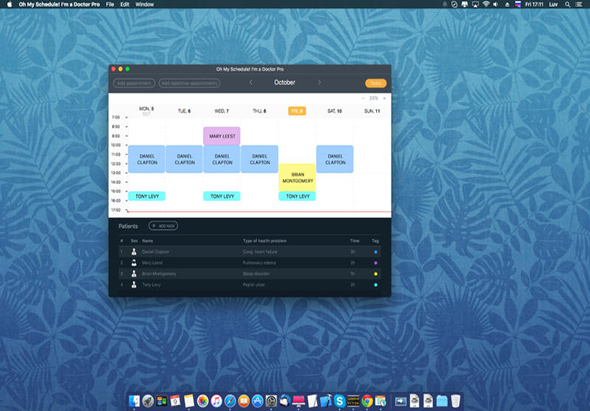Image resolution: width=590 pixels, height=411 pixels.
Task: Select the SUN, 11 day header
Action: coord(372,111)
